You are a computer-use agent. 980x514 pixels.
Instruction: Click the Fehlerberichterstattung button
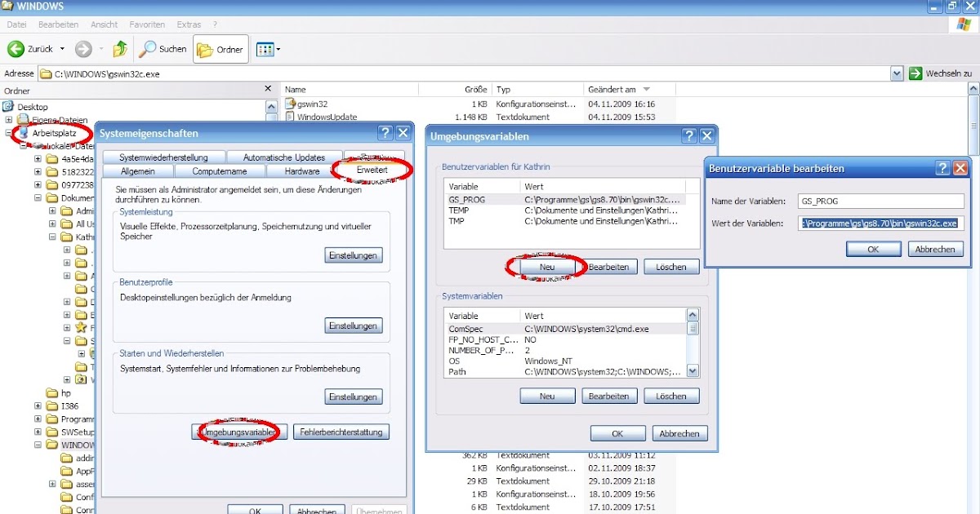tap(341, 432)
